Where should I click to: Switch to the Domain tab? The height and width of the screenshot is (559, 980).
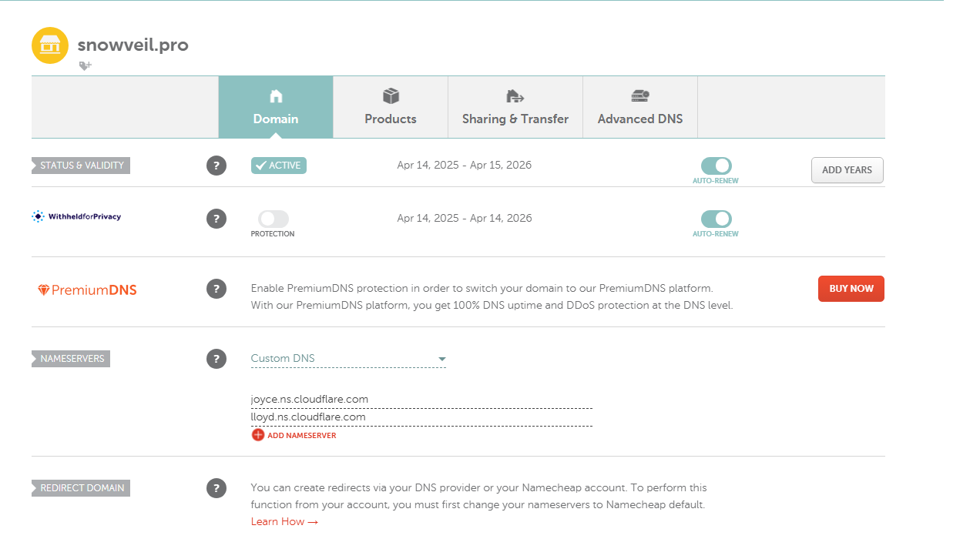(x=276, y=107)
